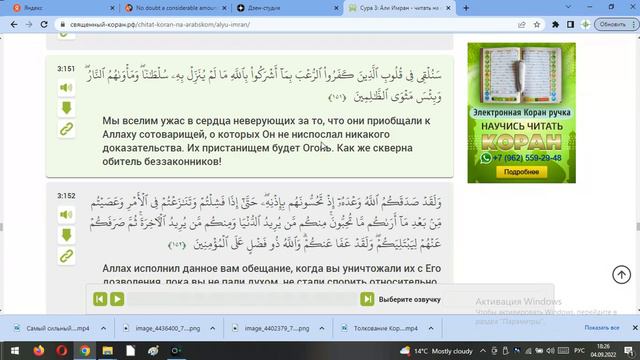The width and height of the screenshot is (640, 360).
Task: Start playback in the audio player bar
Action: (x=117, y=299)
